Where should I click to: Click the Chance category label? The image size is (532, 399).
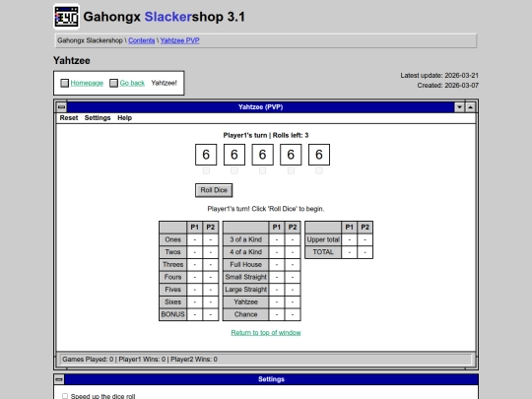[245, 314]
